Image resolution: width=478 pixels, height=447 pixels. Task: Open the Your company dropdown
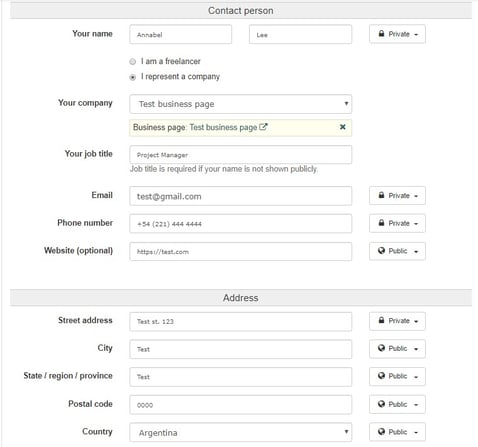240,104
